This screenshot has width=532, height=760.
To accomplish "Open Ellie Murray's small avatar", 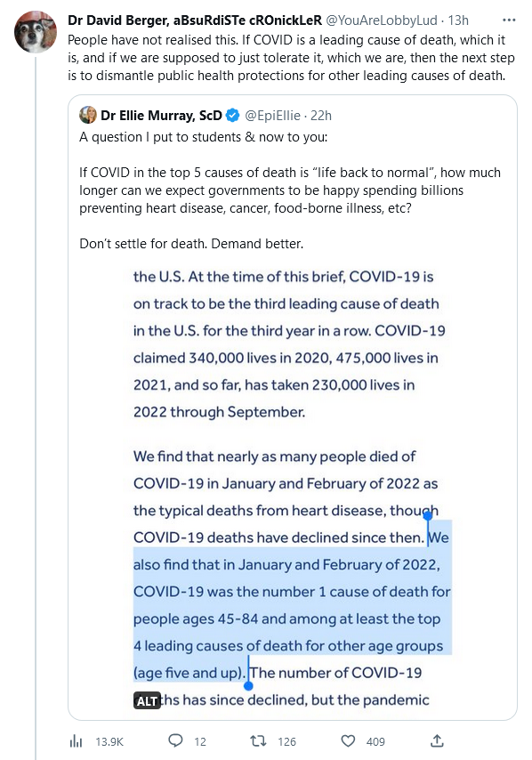I will tap(88, 115).
